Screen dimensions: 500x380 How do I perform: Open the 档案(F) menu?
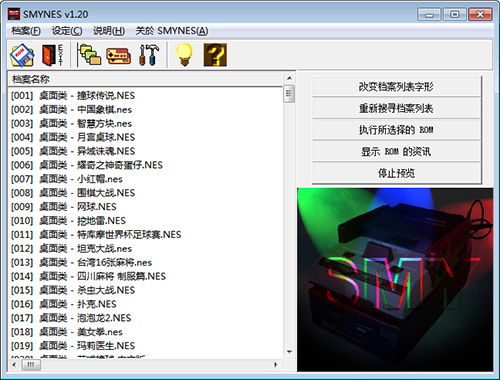(26, 31)
